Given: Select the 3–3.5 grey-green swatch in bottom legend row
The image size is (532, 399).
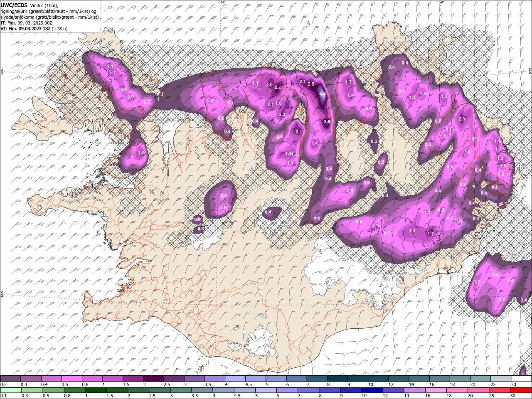Looking at the screenshot, I should 180,390.
